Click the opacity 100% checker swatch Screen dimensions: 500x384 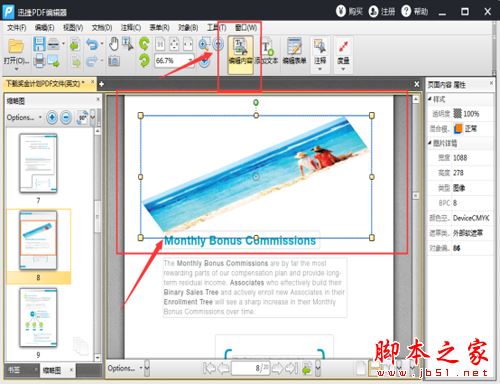point(457,113)
